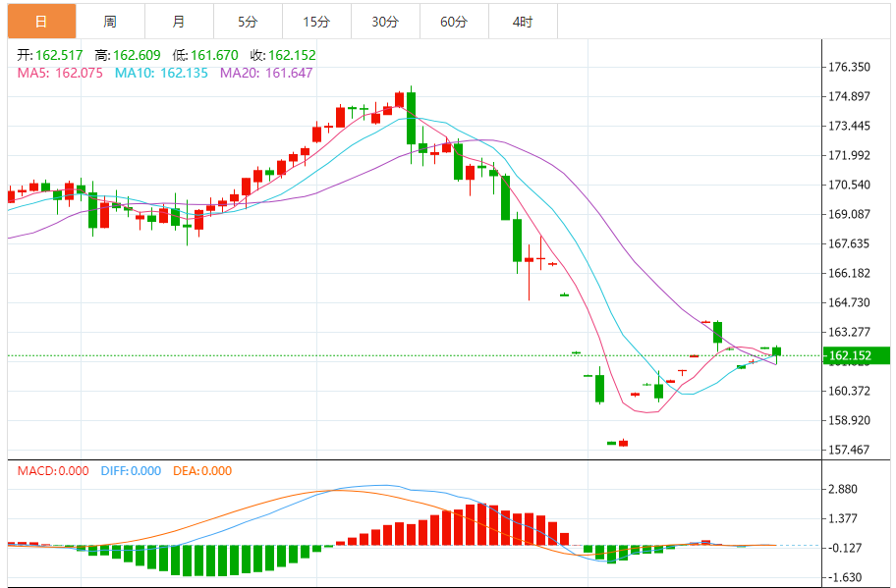Select the 日 daily timeframe tab
The image size is (896, 588).
click(x=41, y=22)
